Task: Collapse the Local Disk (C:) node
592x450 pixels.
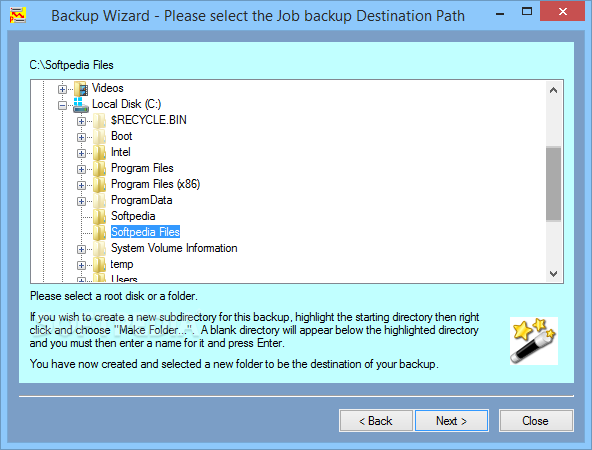Action: pyautogui.click(x=62, y=105)
